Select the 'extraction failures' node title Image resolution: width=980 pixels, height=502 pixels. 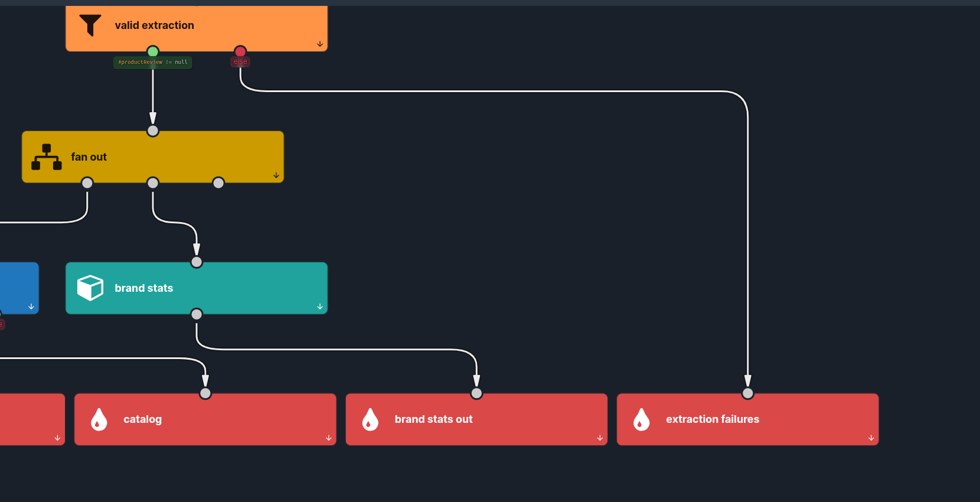(x=713, y=419)
